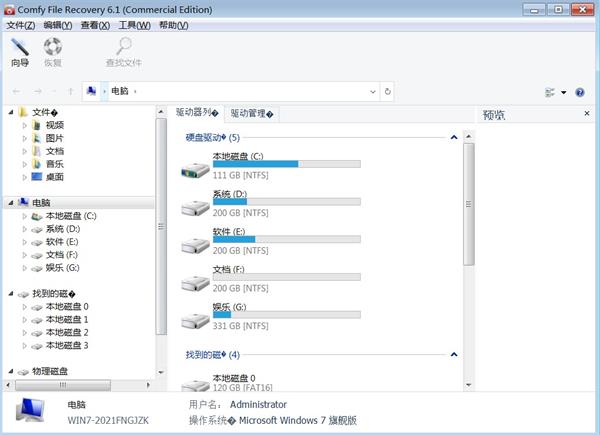Image resolution: width=600 pixels, height=435 pixels.
Task: Click the refresh icon in address bar
Action: coord(387,92)
